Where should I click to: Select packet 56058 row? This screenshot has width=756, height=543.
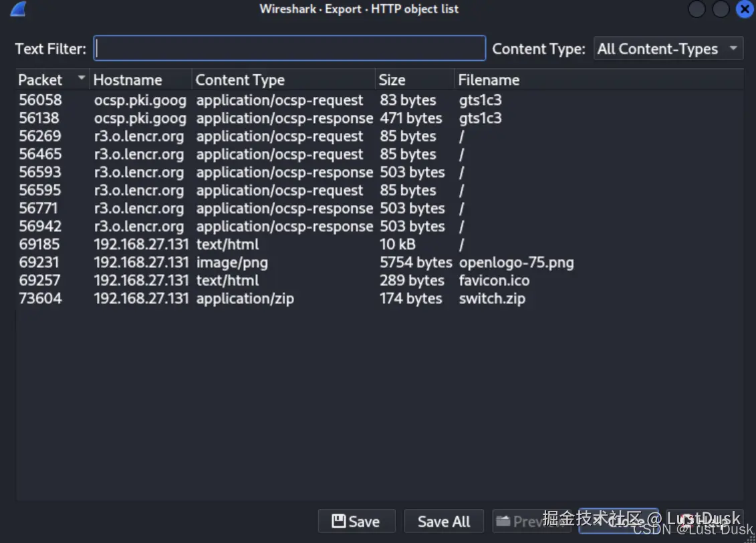[380, 100]
